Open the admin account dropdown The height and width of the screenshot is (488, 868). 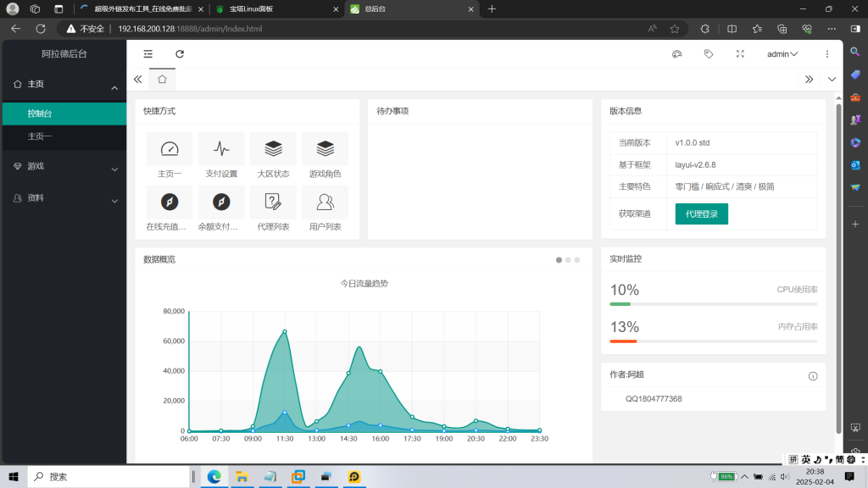[x=781, y=53]
